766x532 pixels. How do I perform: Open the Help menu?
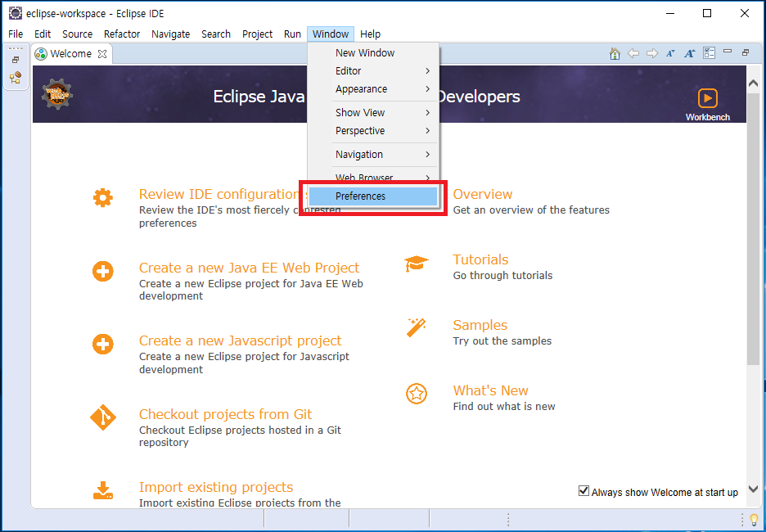pyautogui.click(x=370, y=34)
